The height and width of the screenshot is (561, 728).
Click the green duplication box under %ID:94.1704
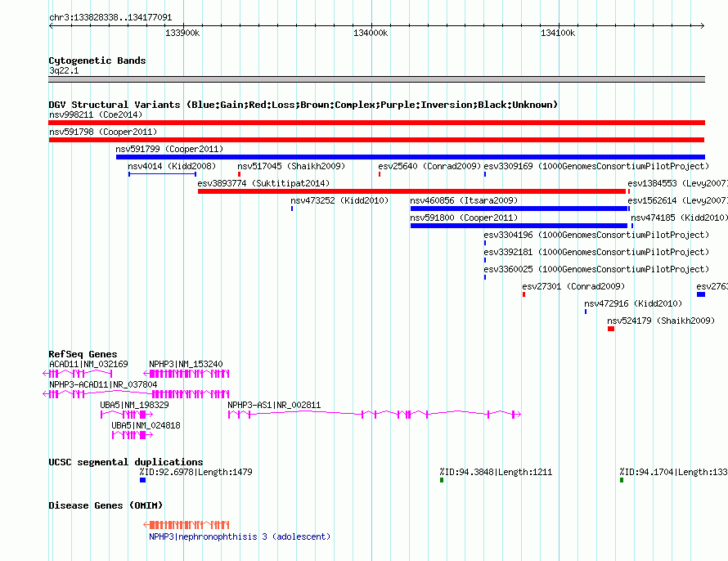tap(622, 480)
